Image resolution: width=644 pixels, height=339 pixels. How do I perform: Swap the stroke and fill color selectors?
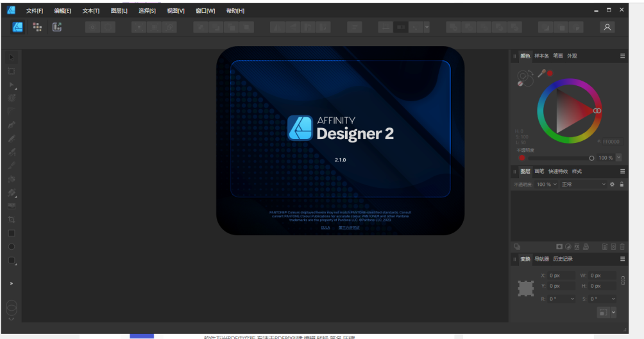point(530,74)
